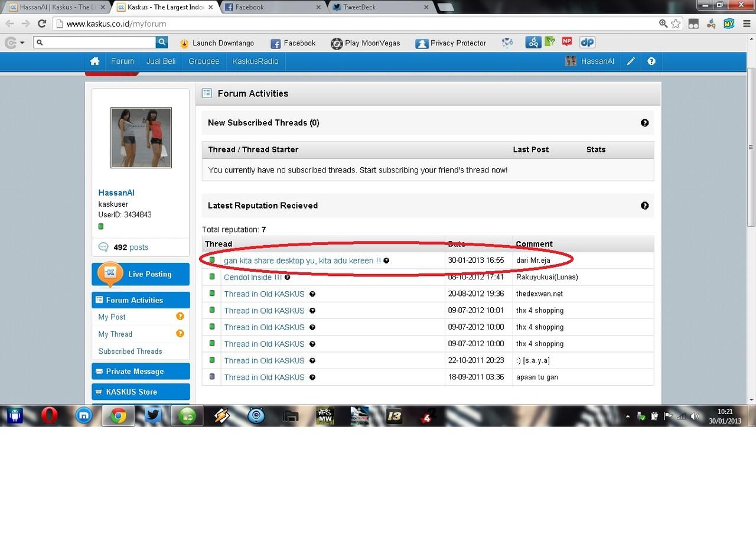756x534 pixels.
Task: Open the help icon in Kaskus header
Action: point(651,61)
